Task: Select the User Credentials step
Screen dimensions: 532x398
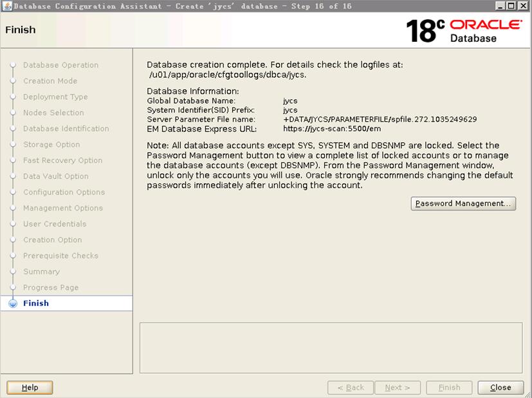Action: click(55, 223)
